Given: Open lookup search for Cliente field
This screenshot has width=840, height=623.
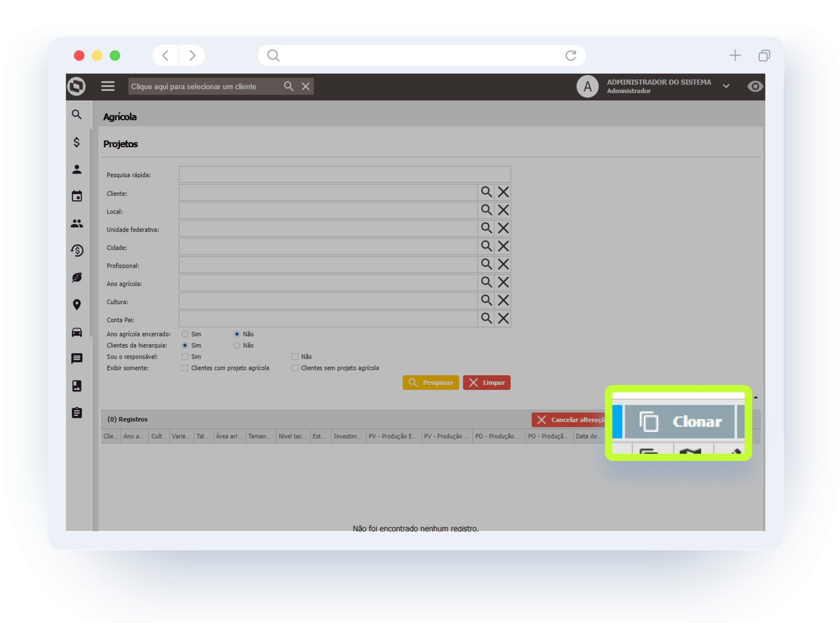Looking at the screenshot, I should pos(487,192).
